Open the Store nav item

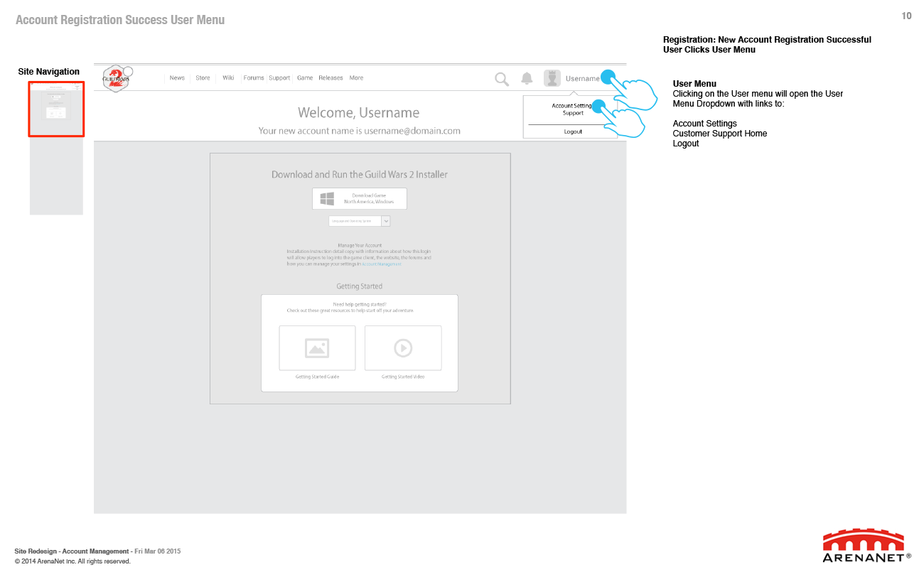click(203, 78)
